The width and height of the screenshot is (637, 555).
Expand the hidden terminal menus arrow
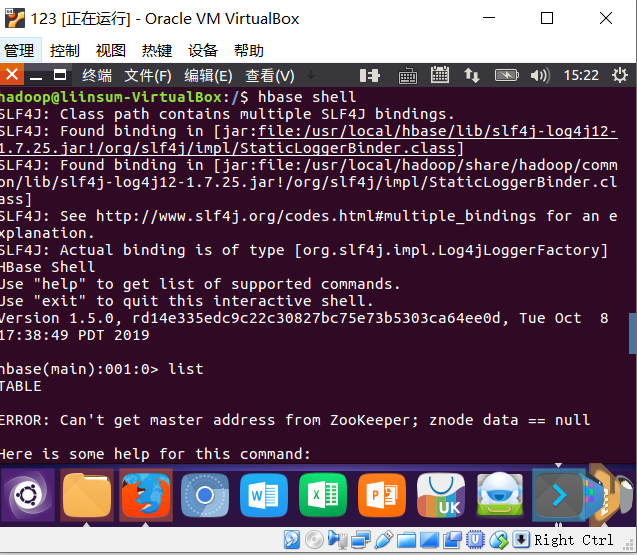(x=311, y=75)
